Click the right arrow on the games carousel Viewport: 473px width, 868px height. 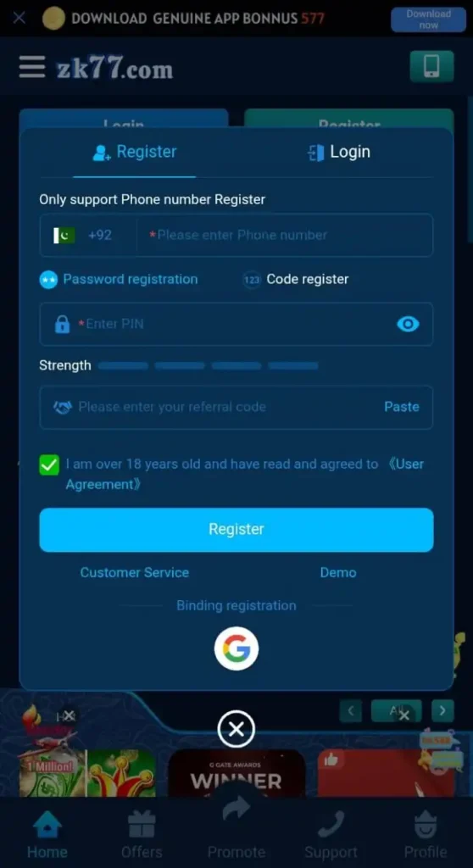(442, 711)
